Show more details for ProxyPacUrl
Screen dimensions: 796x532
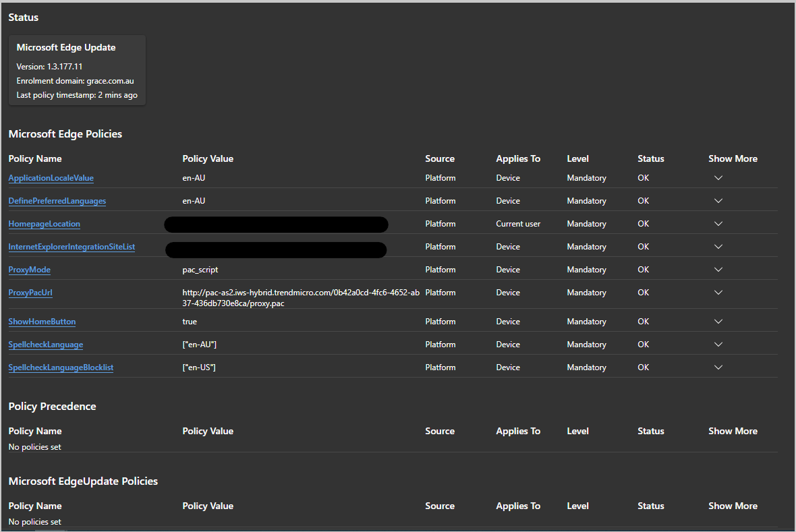click(718, 292)
